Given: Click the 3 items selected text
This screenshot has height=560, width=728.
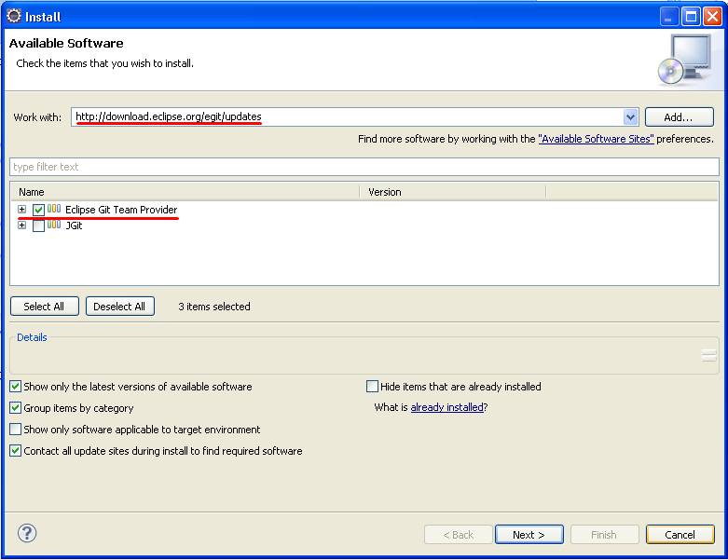Looking at the screenshot, I should pyautogui.click(x=214, y=307).
